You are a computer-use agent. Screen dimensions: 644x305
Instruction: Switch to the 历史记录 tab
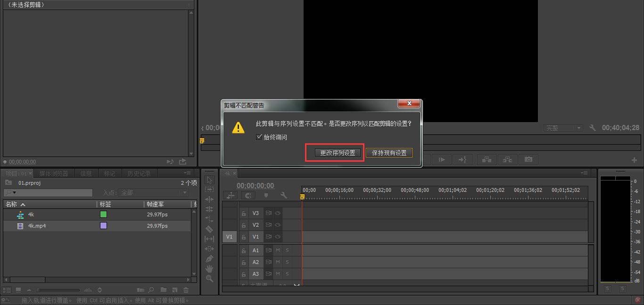[x=139, y=173]
